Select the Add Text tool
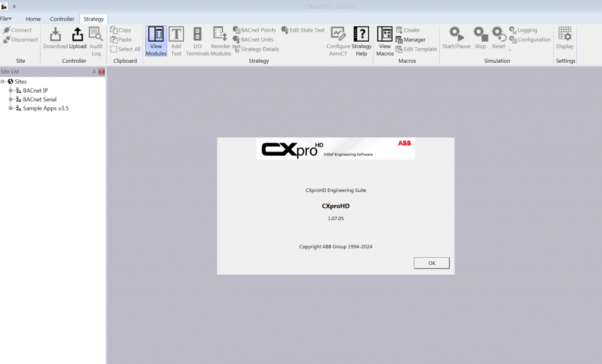 176,42
